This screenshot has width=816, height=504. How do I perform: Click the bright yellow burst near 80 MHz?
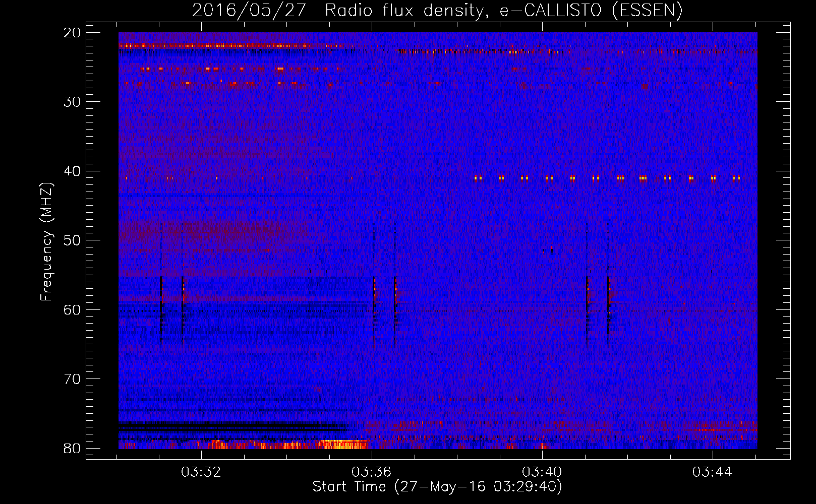pyautogui.click(x=344, y=445)
